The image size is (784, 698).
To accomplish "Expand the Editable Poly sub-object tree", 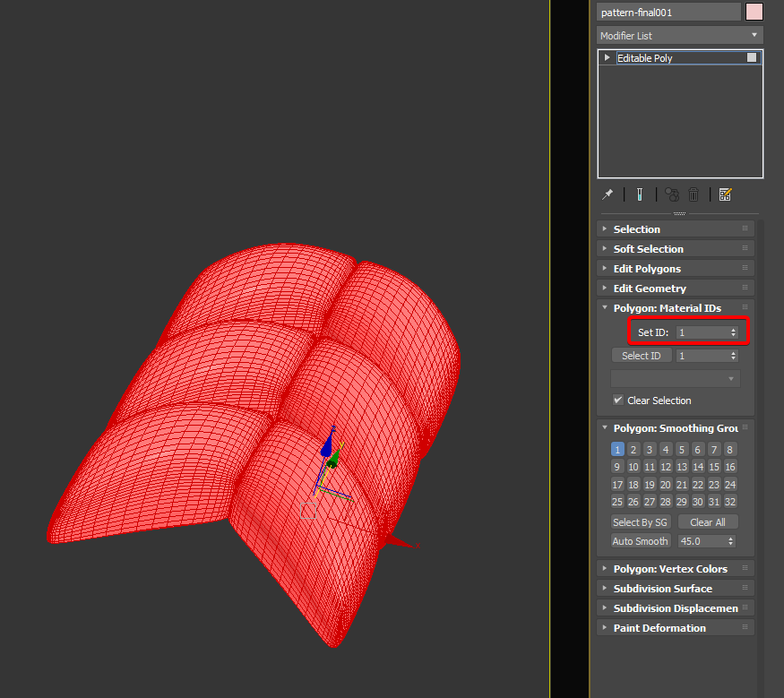I will coord(607,57).
